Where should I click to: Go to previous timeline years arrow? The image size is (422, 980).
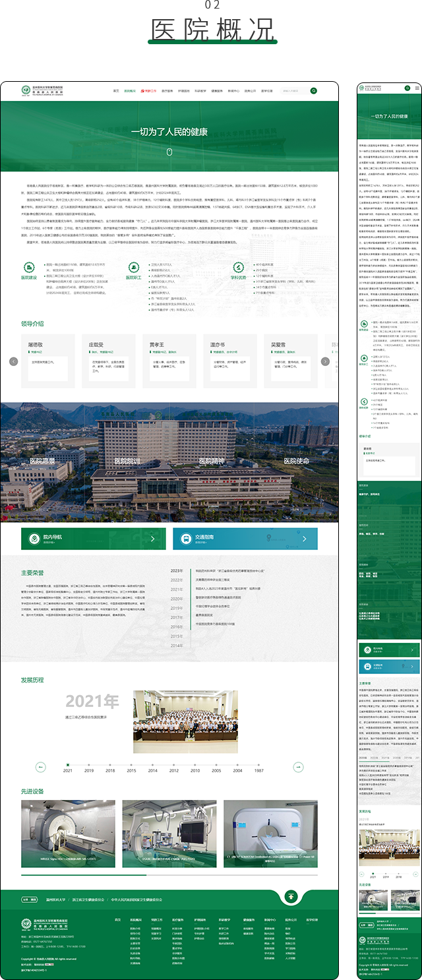(41, 749)
